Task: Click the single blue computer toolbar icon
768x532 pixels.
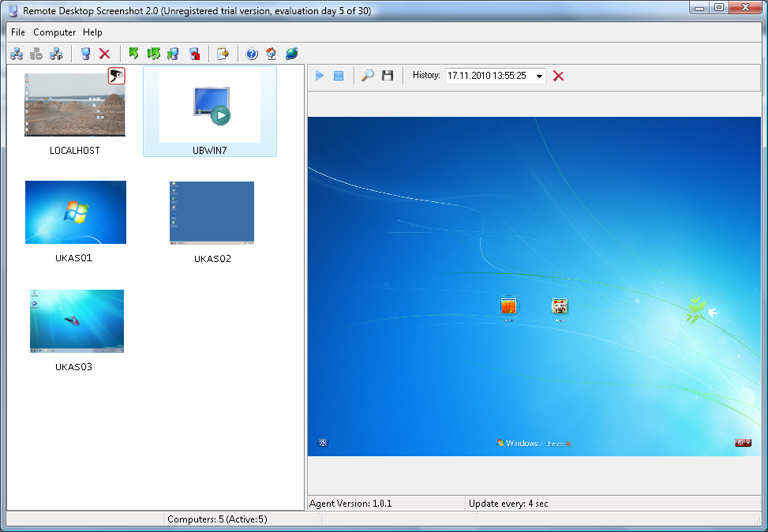Action: tap(86, 54)
